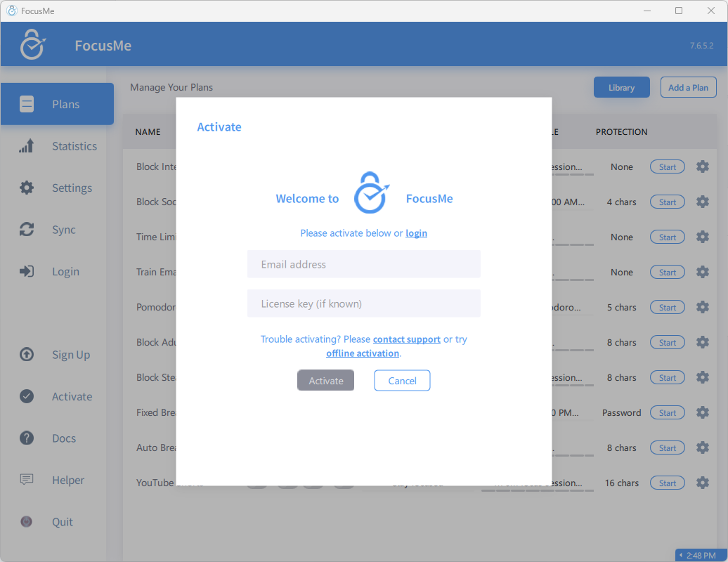Start the Auto Bre… plan
This screenshot has height=562, width=728.
click(x=667, y=447)
